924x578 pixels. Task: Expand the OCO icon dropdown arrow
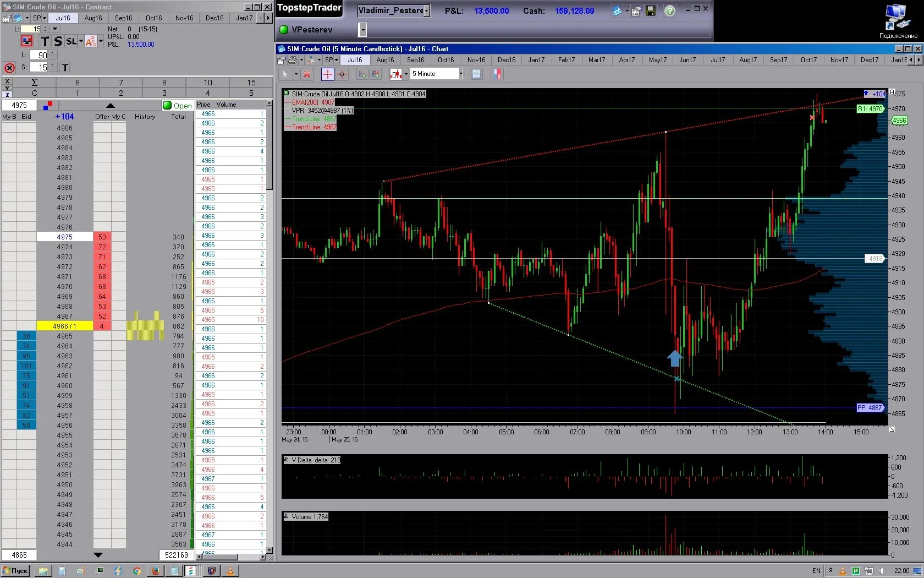101,41
